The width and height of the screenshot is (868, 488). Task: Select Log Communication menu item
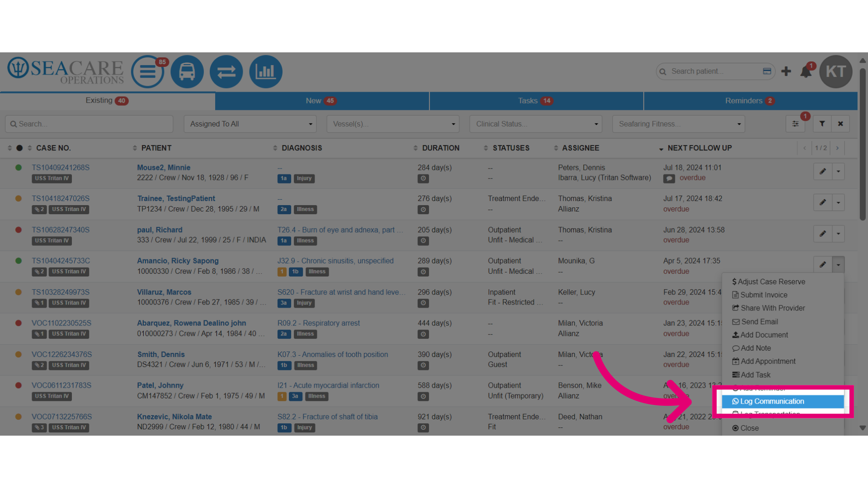click(783, 401)
